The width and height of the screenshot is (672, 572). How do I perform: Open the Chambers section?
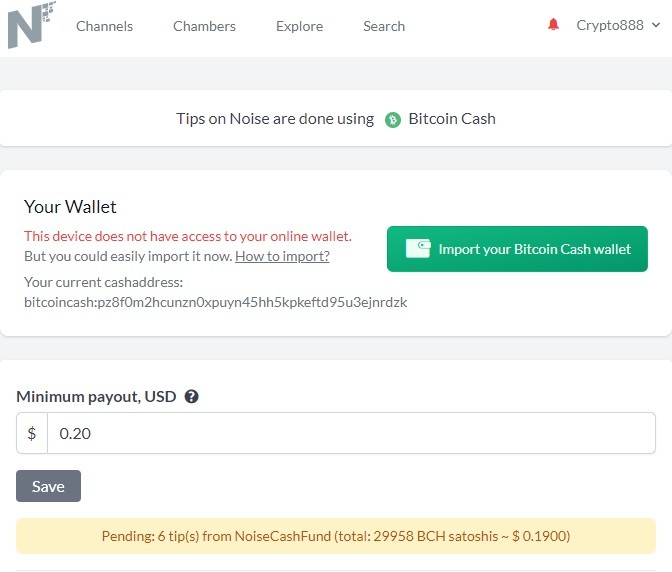point(204,26)
